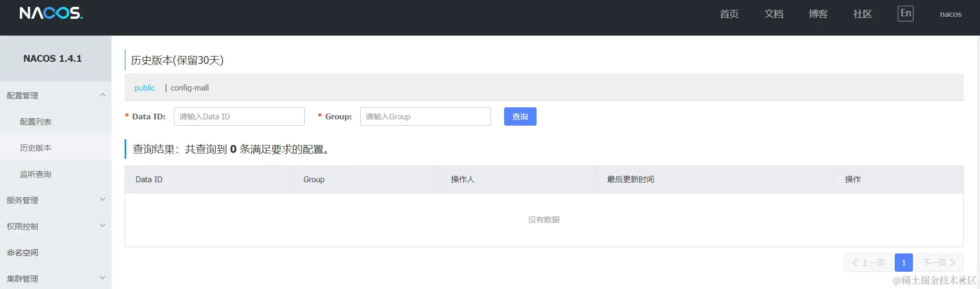This screenshot has height=289, width=980.
Task: Open 配置列表 in the sidebar
Action: [55, 121]
